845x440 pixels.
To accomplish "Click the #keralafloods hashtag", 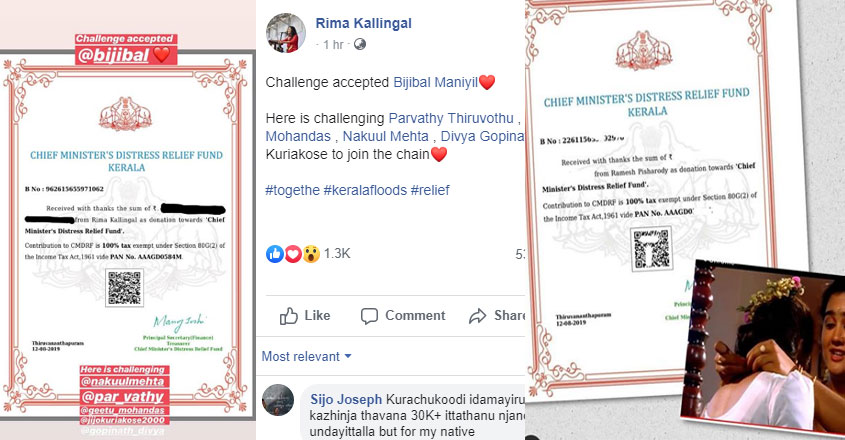I will [365, 190].
